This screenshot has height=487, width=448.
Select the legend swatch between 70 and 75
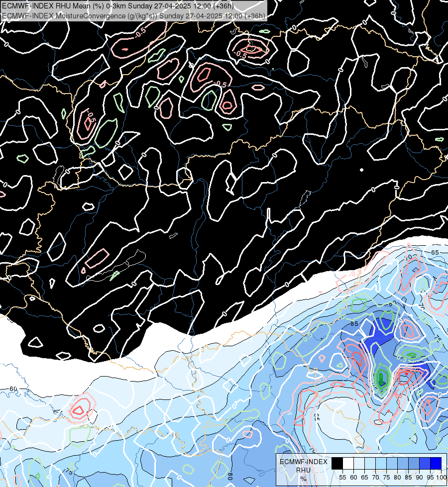(381, 463)
